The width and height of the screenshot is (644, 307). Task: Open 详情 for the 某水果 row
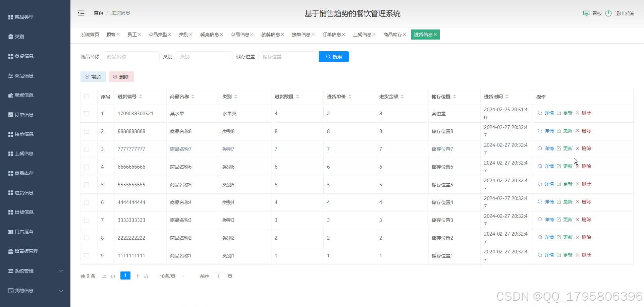546,113
